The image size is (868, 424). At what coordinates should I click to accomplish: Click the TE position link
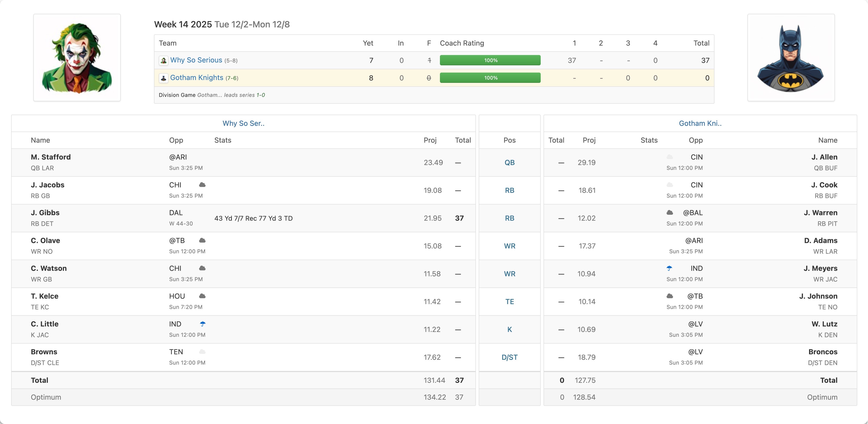click(x=509, y=302)
